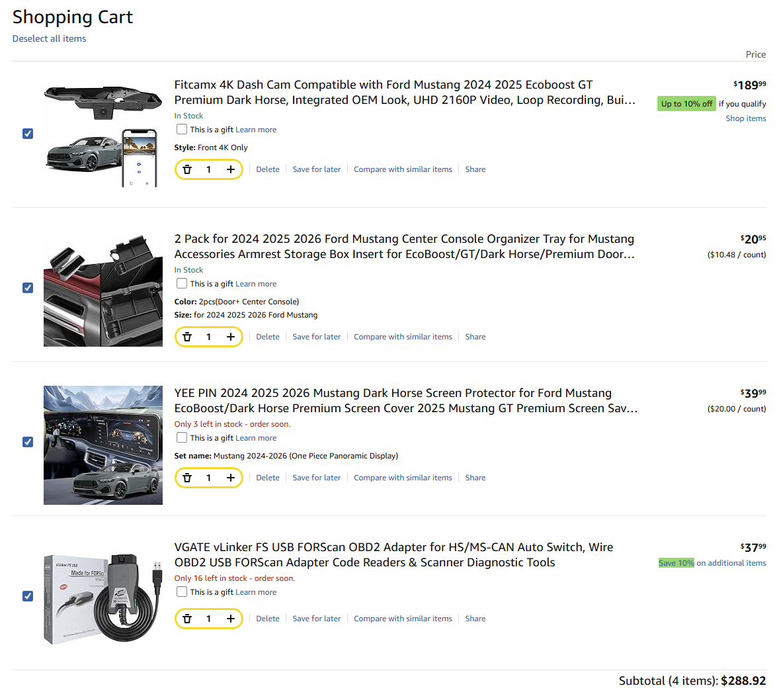Click the $39.99 price of screen protector
The image size is (779, 700).
(753, 393)
